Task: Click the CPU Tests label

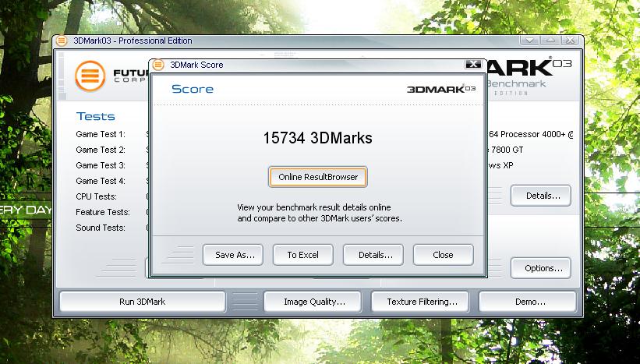Action: click(97, 196)
